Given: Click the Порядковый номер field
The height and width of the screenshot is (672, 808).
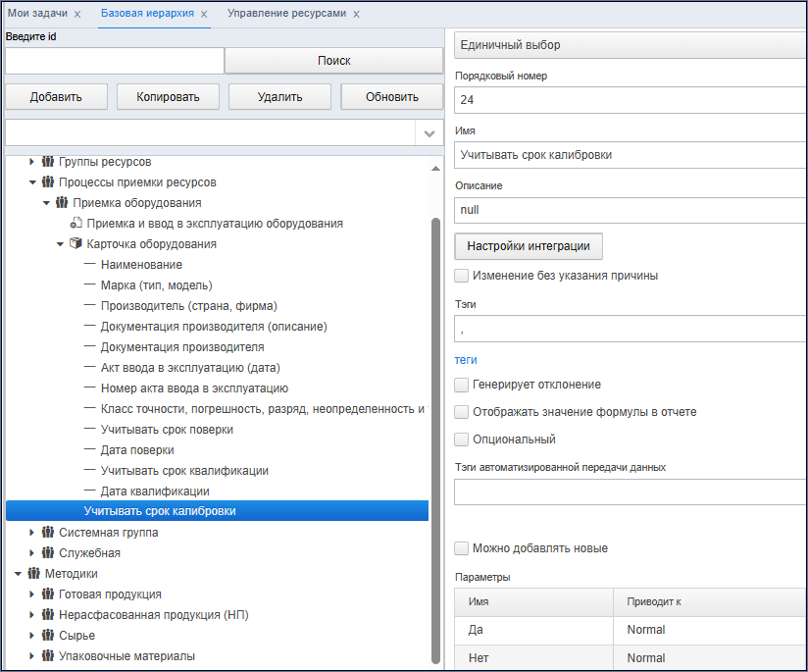Looking at the screenshot, I should (631, 100).
